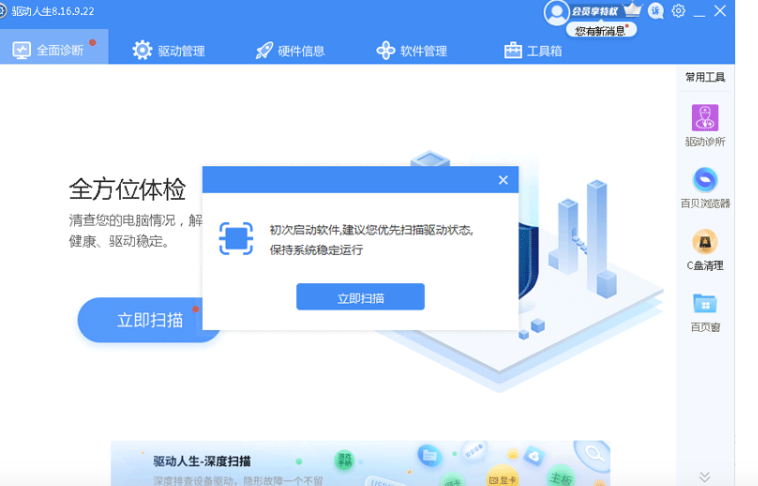Open the settings gear icon

[x=679, y=11]
